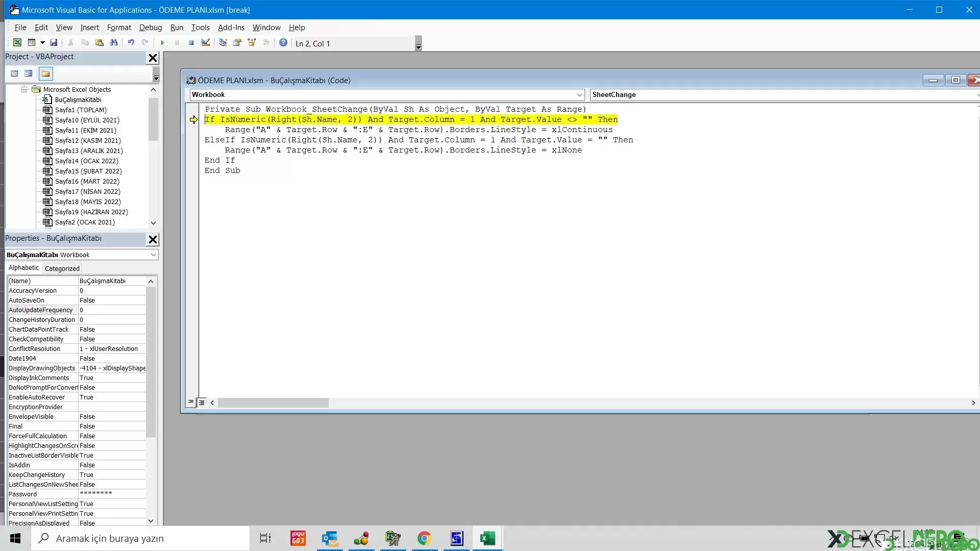
Task: Select Sayfa14 (OCAK 2022) in tree
Action: [87, 161]
